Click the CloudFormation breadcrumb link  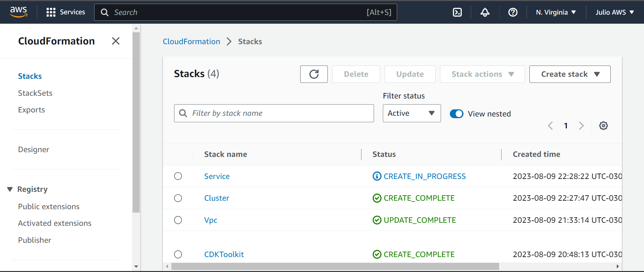click(x=191, y=41)
